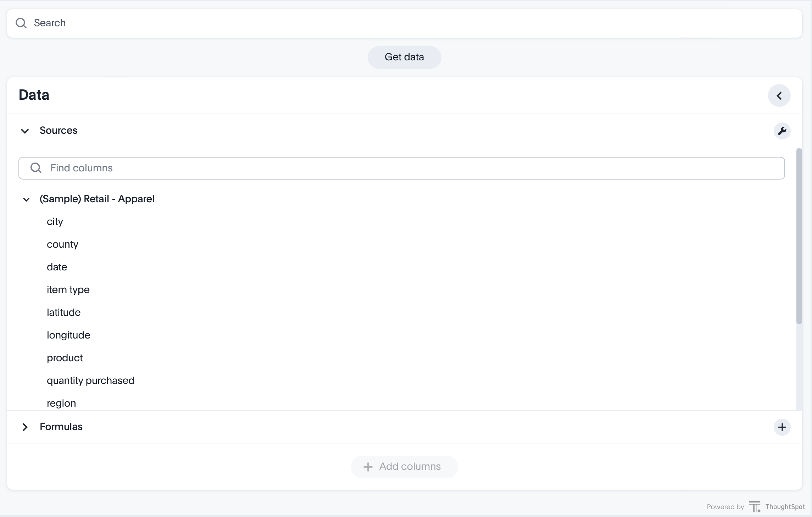
Task: Click the ThoughtSpot logo in the footer
Action: [x=755, y=507]
